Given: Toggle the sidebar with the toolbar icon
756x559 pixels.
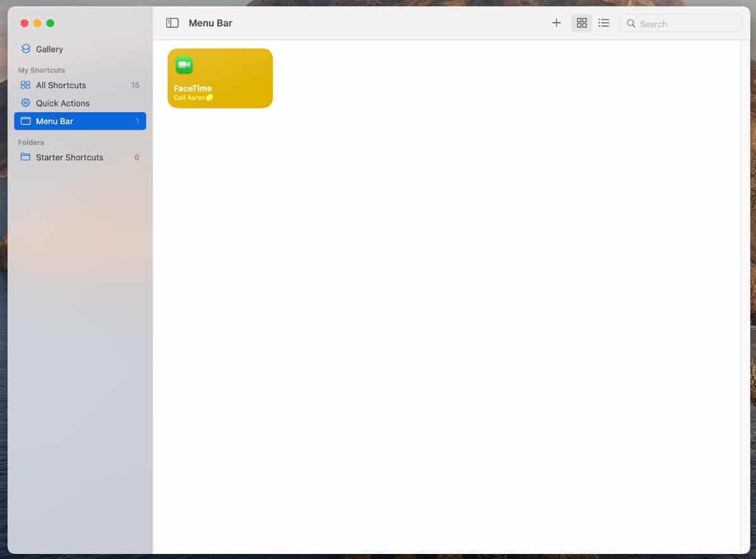Looking at the screenshot, I should (x=172, y=23).
